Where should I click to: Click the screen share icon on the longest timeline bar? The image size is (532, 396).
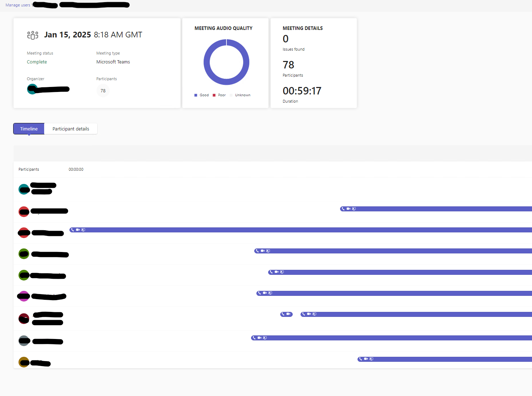point(83,230)
